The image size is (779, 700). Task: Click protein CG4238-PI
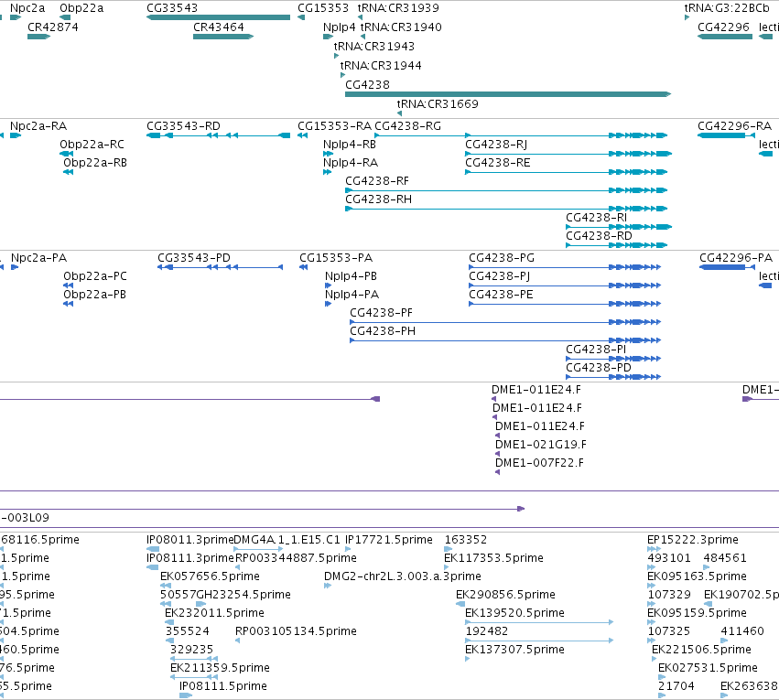[613, 359]
